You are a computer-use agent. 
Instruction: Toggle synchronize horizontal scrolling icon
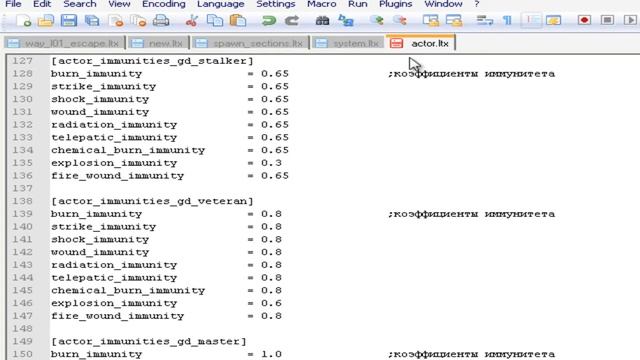point(453,20)
